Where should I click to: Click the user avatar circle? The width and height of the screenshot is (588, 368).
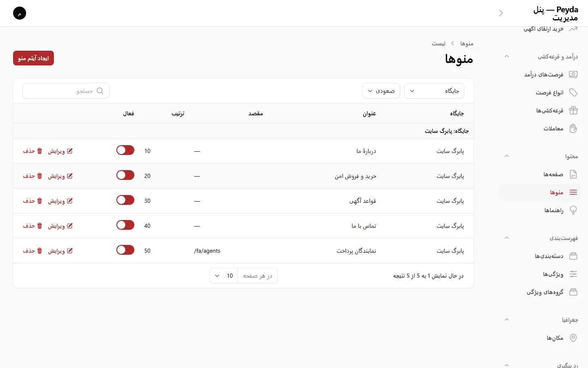[x=20, y=13]
